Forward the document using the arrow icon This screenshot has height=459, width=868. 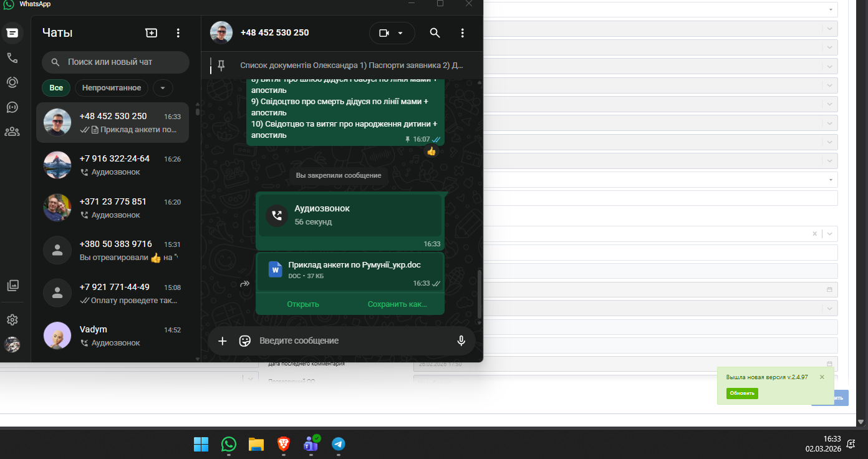(245, 284)
